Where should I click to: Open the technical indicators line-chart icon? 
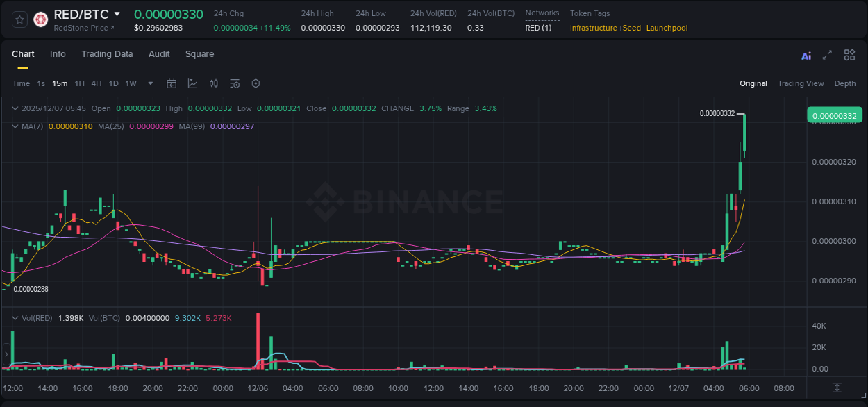(192, 83)
